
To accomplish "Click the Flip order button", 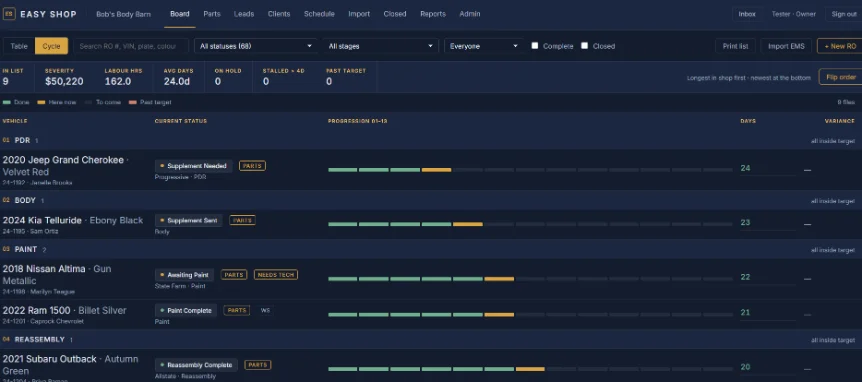I will pos(841,77).
